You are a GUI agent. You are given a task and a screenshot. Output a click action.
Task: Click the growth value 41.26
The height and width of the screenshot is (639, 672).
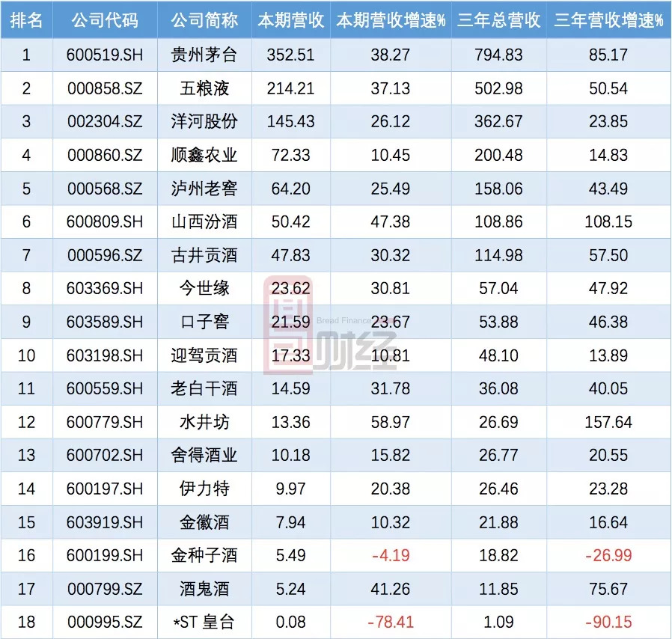pos(391,589)
